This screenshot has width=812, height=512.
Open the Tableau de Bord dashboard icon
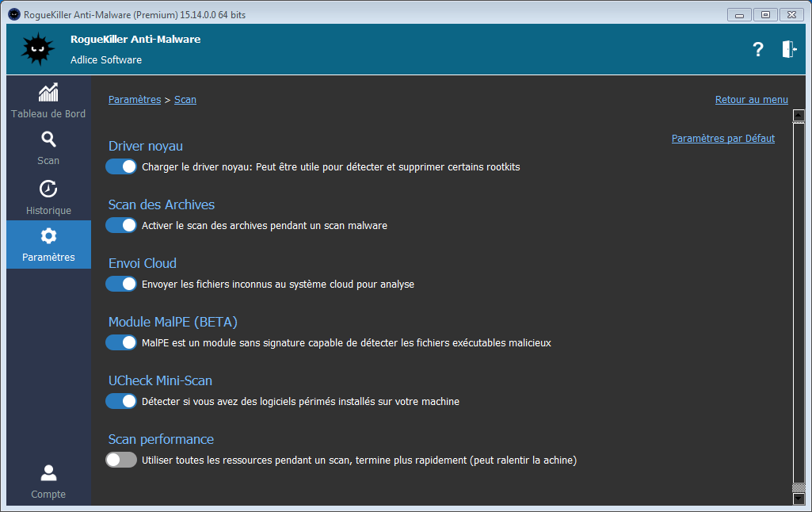pyautogui.click(x=48, y=92)
